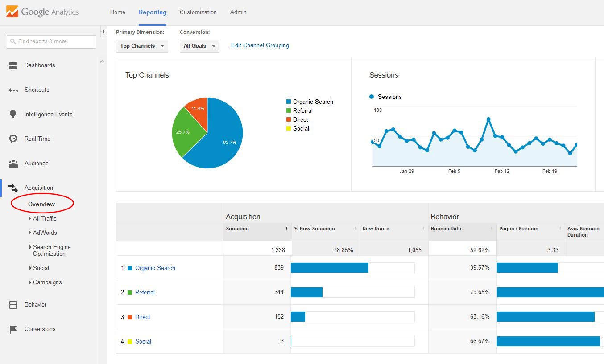Click the search magnifier icon

pyautogui.click(x=13, y=41)
